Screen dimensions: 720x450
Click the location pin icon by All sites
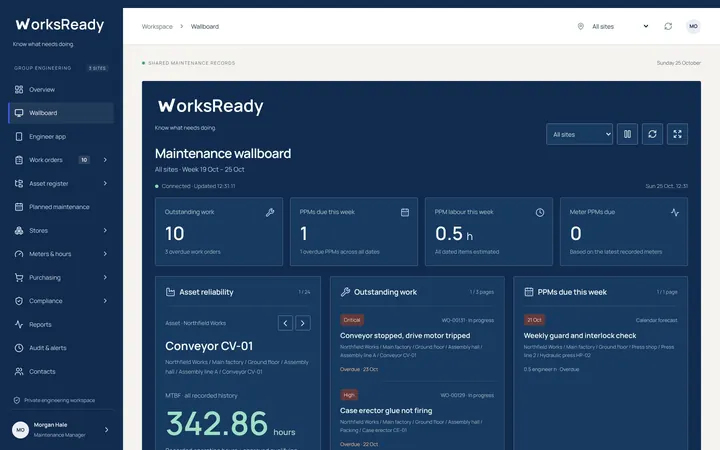click(580, 27)
